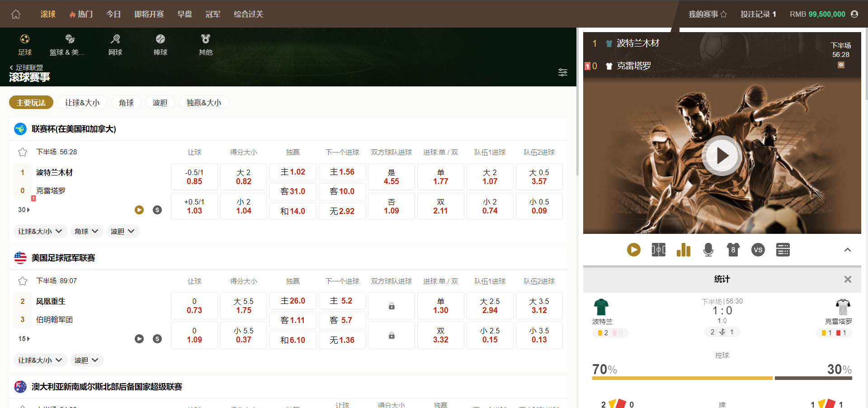Expand the 角球 dropdown under first match
Image resolution: width=868 pixels, height=408 pixels.
pos(86,231)
